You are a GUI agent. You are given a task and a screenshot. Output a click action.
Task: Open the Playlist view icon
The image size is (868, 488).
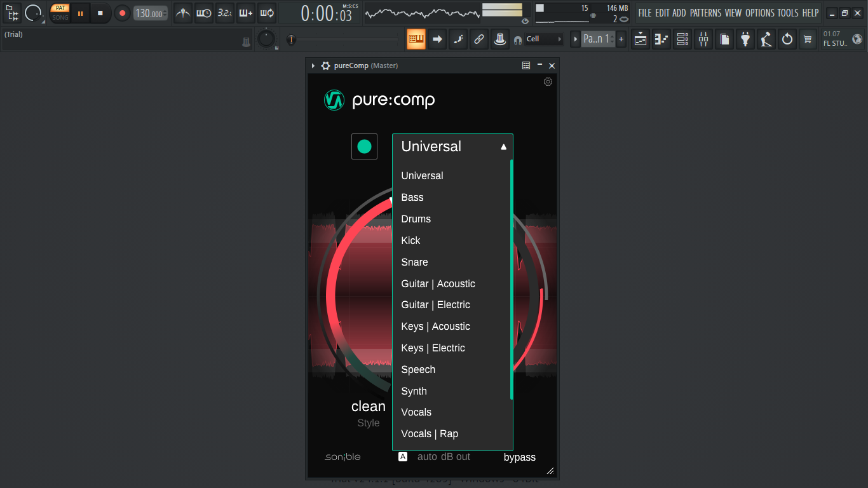coord(640,39)
